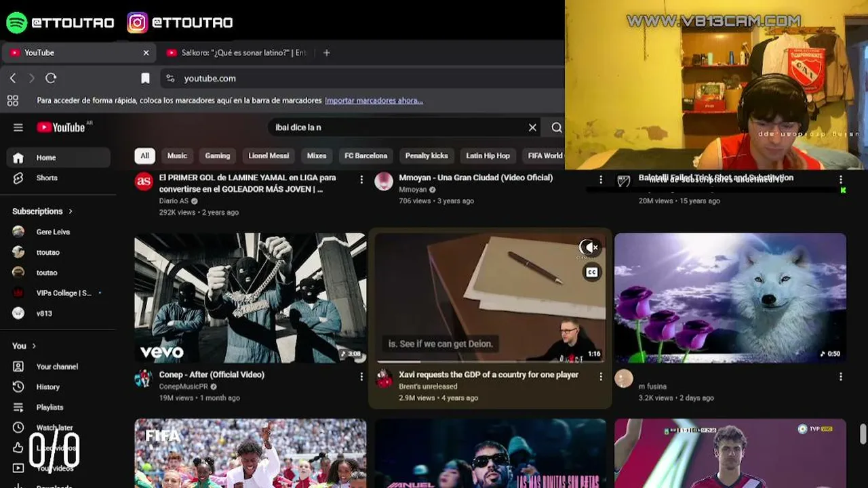The height and width of the screenshot is (488, 868).
Task: Open options menu for Una Gran Ciudad video
Action: pyautogui.click(x=601, y=180)
